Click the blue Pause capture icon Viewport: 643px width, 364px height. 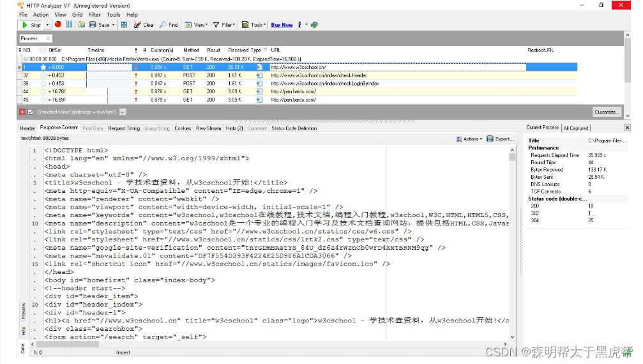(69, 25)
